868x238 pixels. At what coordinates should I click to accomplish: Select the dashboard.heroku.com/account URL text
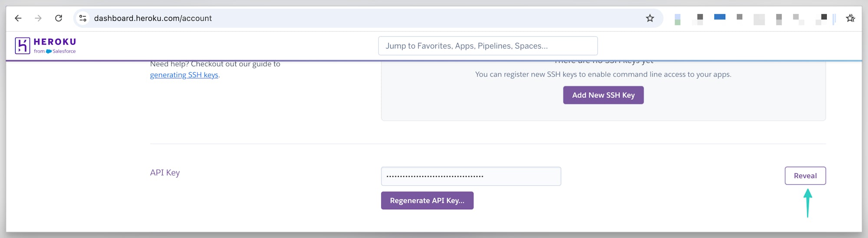click(x=153, y=18)
